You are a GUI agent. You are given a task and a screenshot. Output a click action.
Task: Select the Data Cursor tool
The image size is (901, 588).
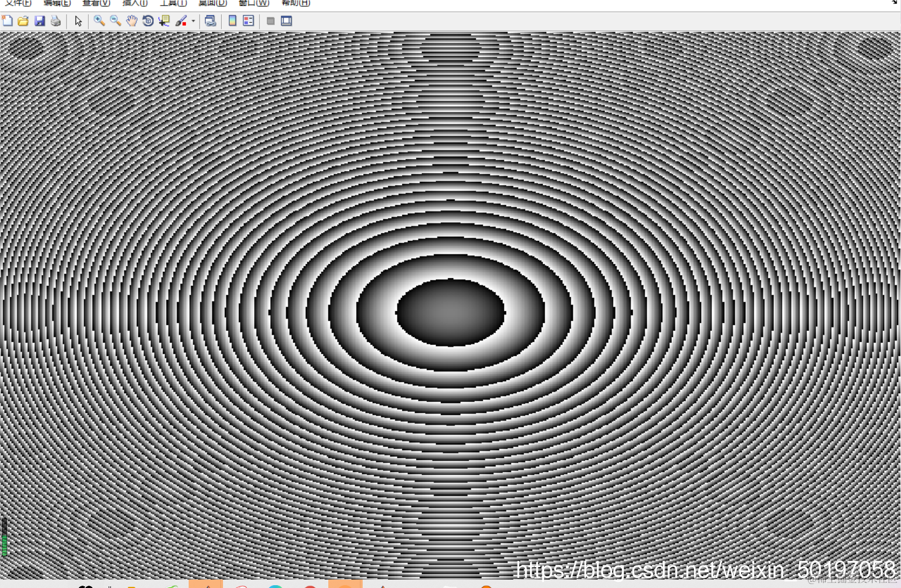click(x=164, y=21)
